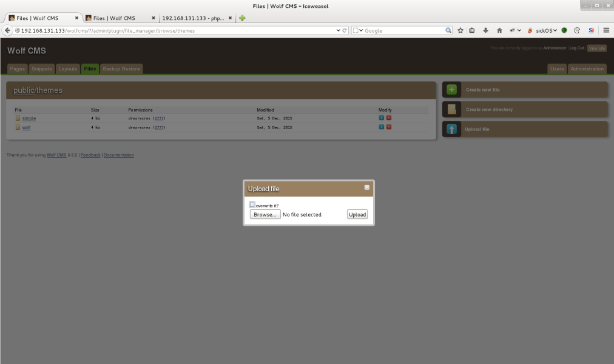The image size is (614, 364).
Task: Expand the dropdown beside the insect addon icon
Action: [x=519, y=30]
